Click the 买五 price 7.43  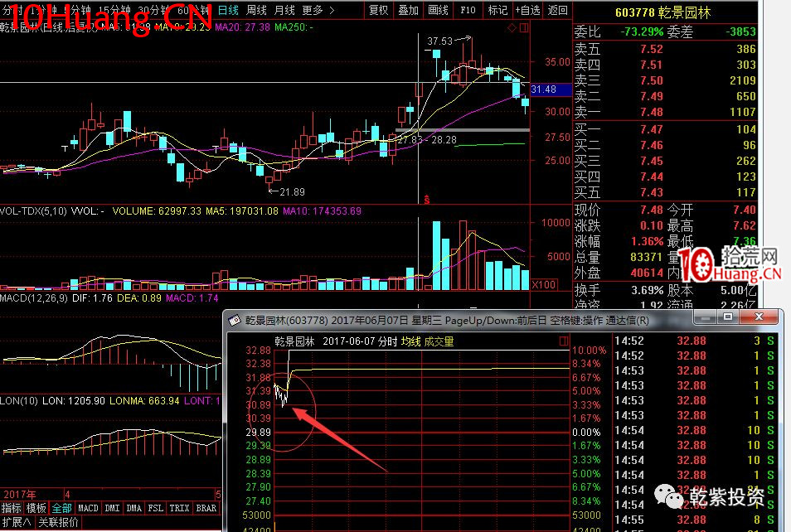(x=651, y=192)
